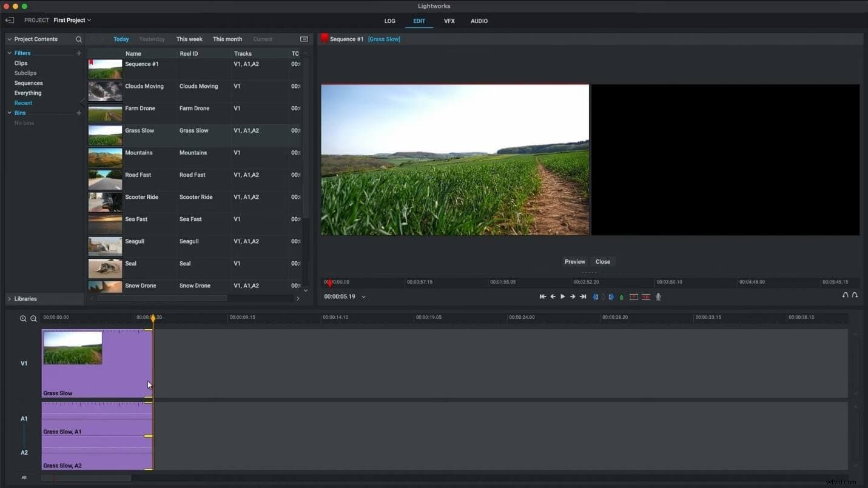Select the voiceover microphone icon

point(658,296)
